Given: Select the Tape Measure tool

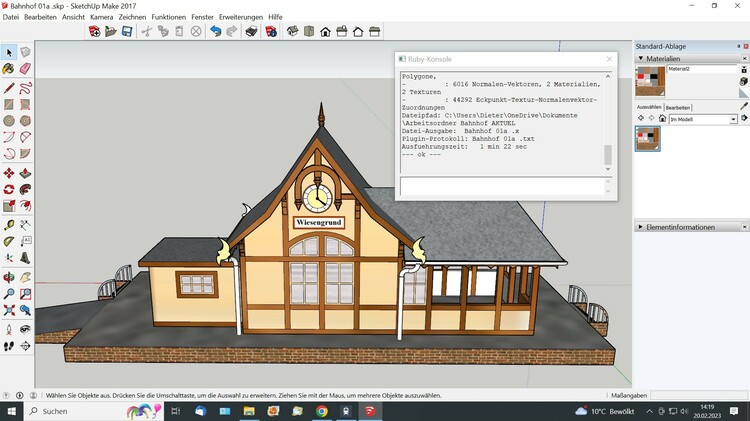Looking at the screenshot, I should (9, 224).
